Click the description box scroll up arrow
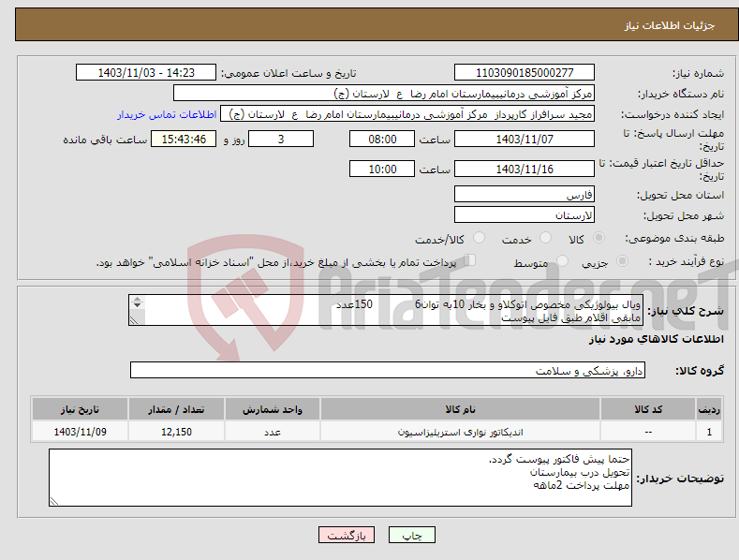The image size is (739, 560). (x=137, y=299)
